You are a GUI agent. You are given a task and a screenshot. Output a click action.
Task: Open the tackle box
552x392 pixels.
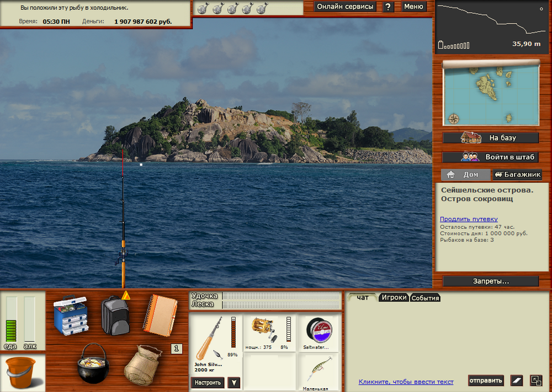71,315
